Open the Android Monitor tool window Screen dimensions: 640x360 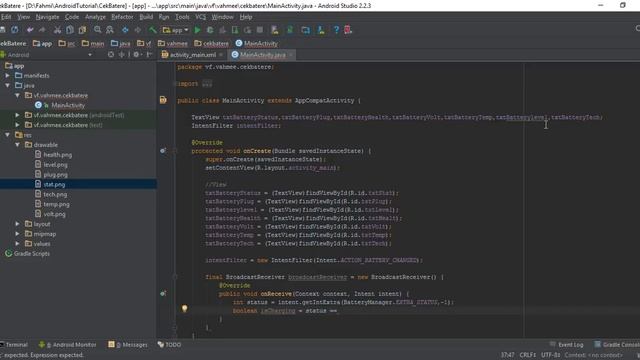pyautogui.click(x=67, y=344)
